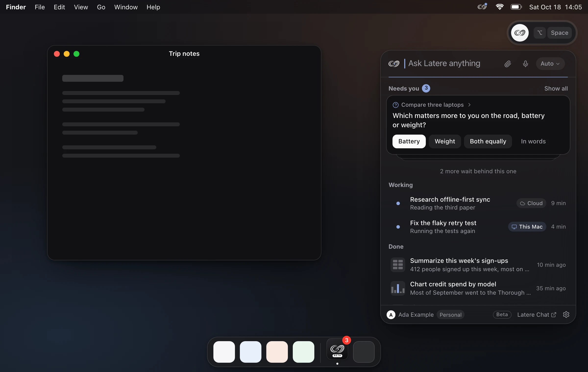Choose Both equally as the answer
The image size is (588, 372).
coord(488,141)
